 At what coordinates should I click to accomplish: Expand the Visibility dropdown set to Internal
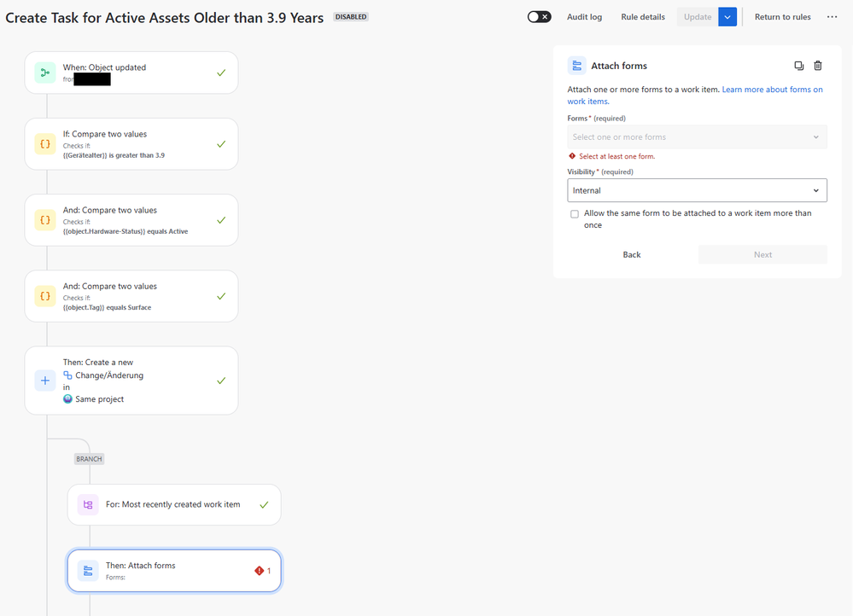point(697,190)
